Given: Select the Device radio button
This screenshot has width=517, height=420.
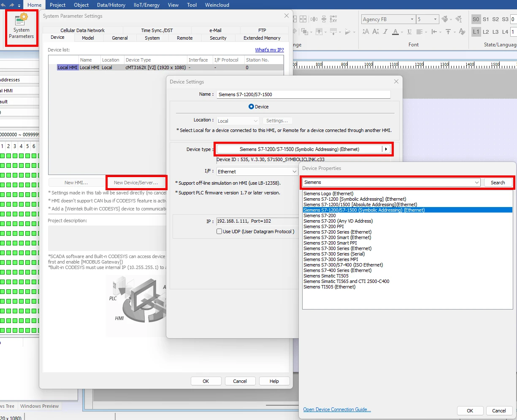Looking at the screenshot, I should [252, 107].
